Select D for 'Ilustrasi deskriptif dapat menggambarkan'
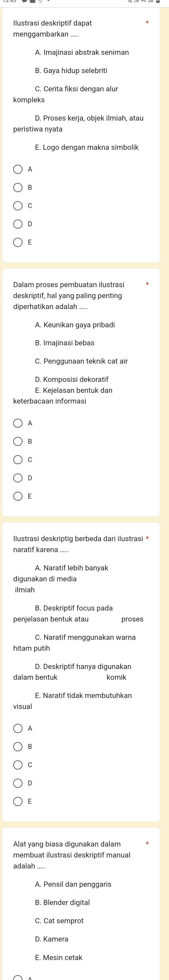 click(18, 224)
